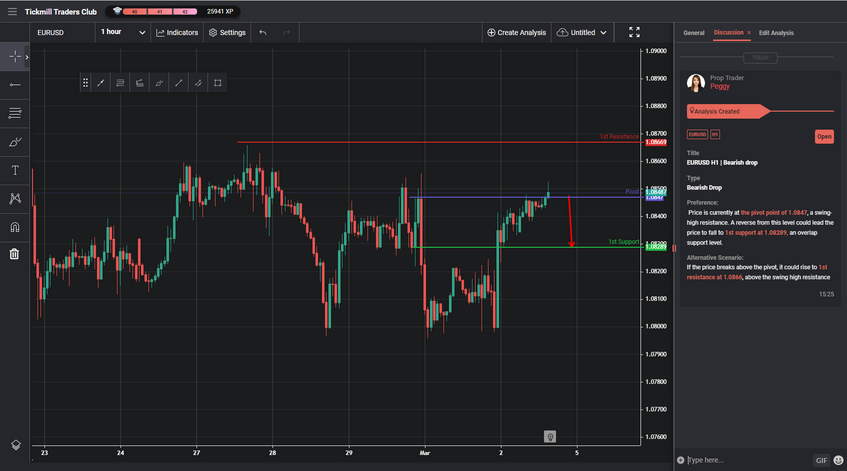Select the red 1st Resistance line
The width and height of the screenshot is (847, 471).
pyautogui.click(x=438, y=142)
